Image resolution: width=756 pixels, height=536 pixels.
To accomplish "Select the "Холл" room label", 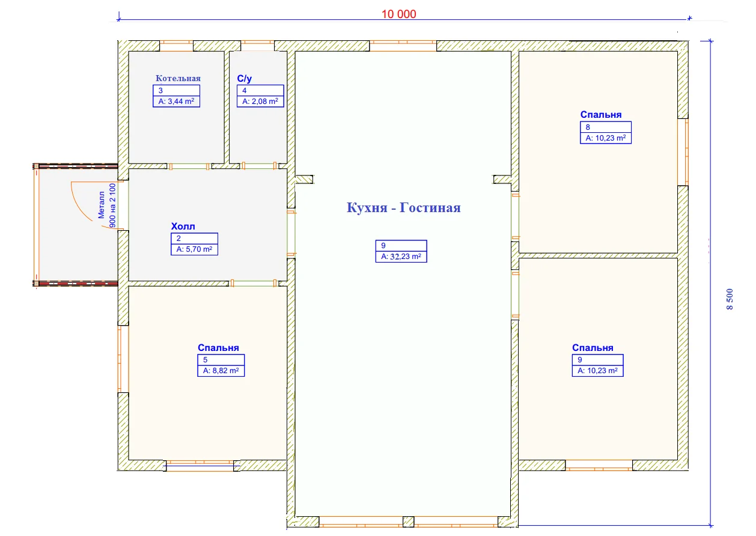I will [183, 227].
